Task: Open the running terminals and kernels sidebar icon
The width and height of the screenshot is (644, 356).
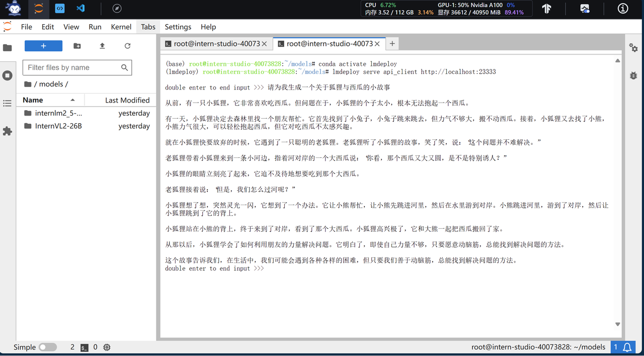Action: (8, 75)
